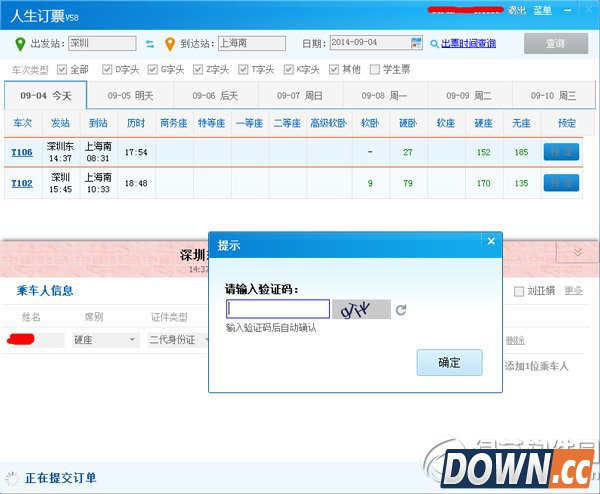Open the 二代身份证 ID type dropdown
Viewport: 600px width, 494px height.
(178, 340)
